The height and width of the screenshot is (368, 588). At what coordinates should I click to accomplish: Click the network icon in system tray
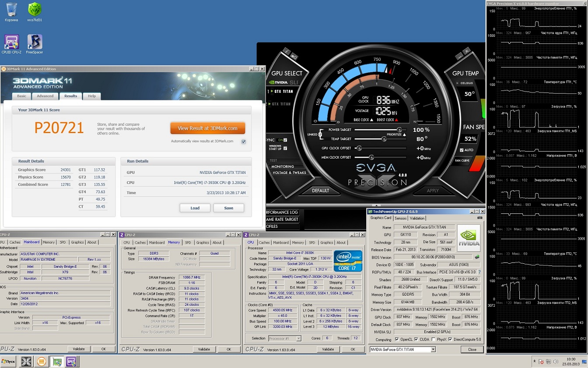(x=549, y=362)
